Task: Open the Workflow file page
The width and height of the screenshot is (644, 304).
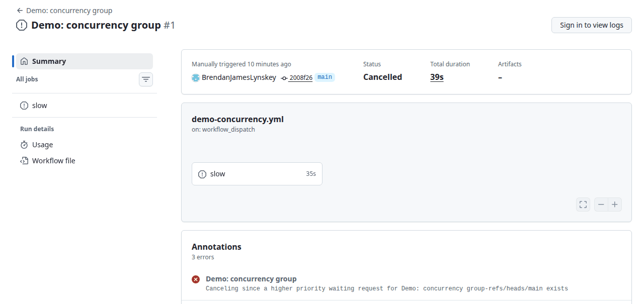Action: point(85,161)
